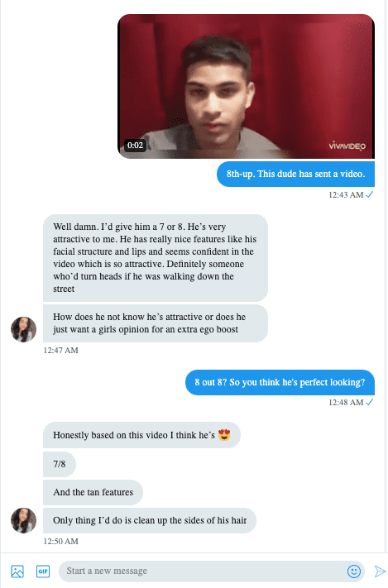Select the '8th-up. This dude has sent a video.' bubble

pyautogui.click(x=295, y=174)
